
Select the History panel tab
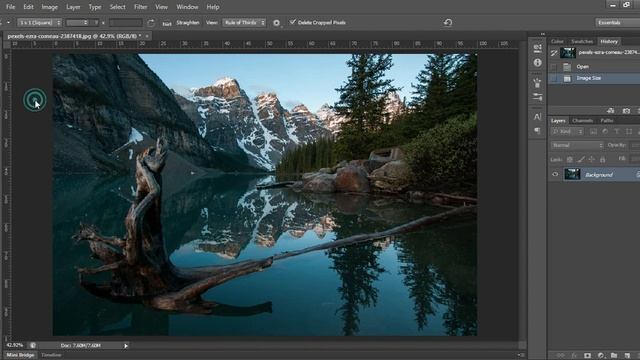[609, 41]
